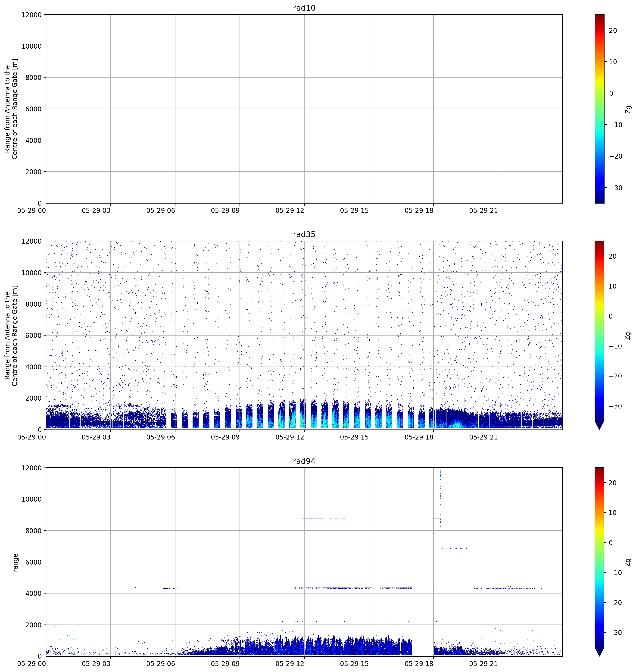Click the lower extend arrow of rad94 colorbar
The image size is (636, 672).
pyautogui.click(x=599, y=652)
